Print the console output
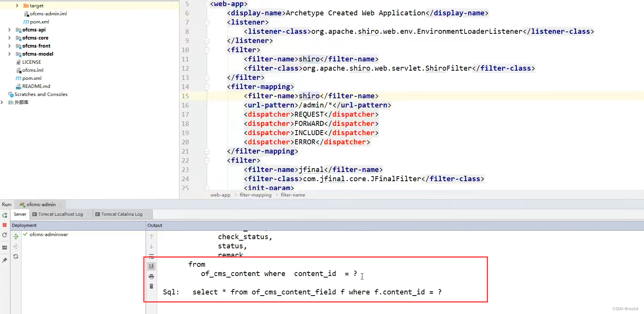The height and width of the screenshot is (314, 644). [151, 276]
